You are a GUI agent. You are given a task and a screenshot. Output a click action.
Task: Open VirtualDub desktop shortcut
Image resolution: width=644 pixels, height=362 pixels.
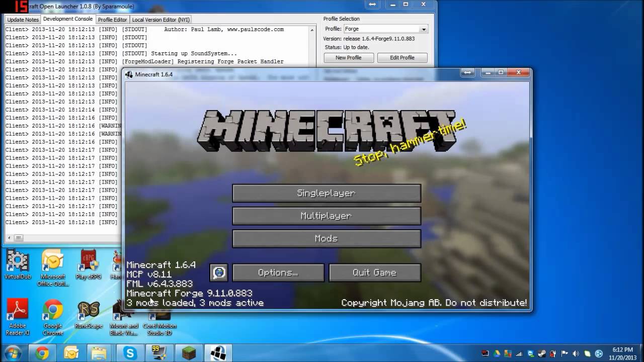click(x=18, y=264)
